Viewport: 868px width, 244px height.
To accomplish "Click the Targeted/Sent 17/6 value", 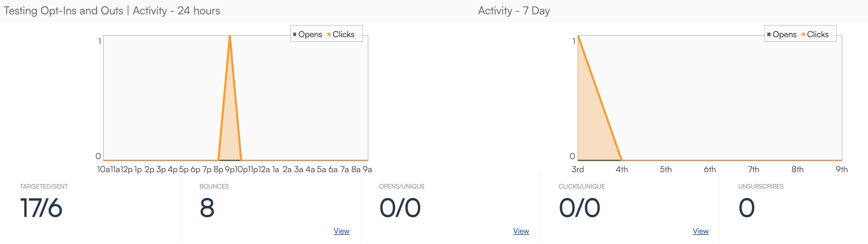I will click(x=41, y=207).
